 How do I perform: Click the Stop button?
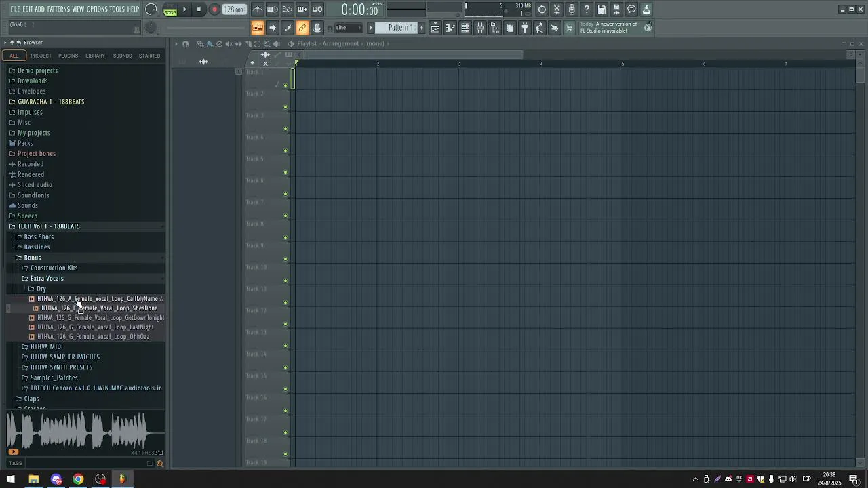199,9
